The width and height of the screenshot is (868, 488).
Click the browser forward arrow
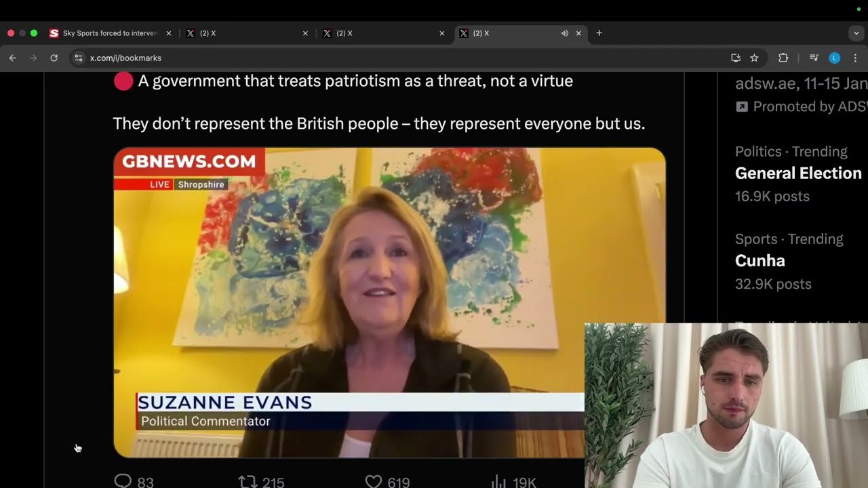tap(33, 58)
